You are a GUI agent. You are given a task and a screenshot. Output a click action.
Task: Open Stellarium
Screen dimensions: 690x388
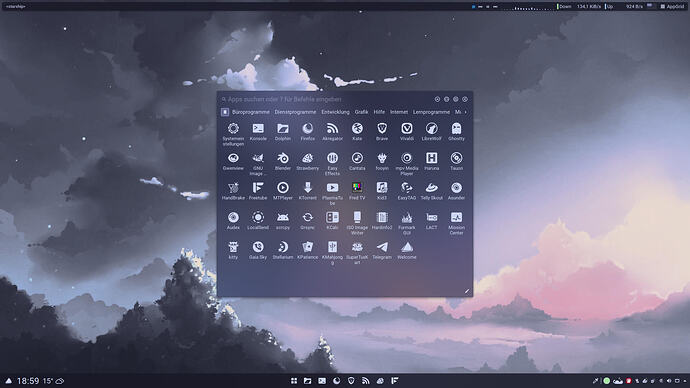pyautogui.click(x=283, y=250)
